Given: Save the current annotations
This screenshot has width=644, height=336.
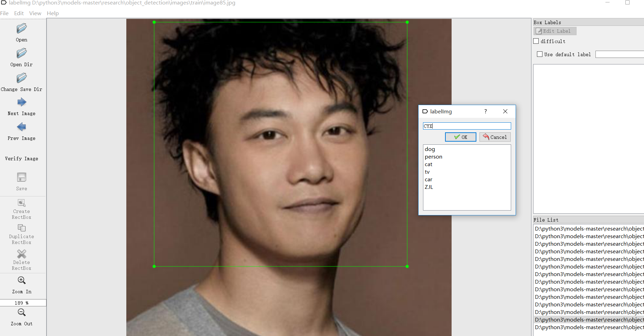Looking at the screenshot, I should point(21,177).
